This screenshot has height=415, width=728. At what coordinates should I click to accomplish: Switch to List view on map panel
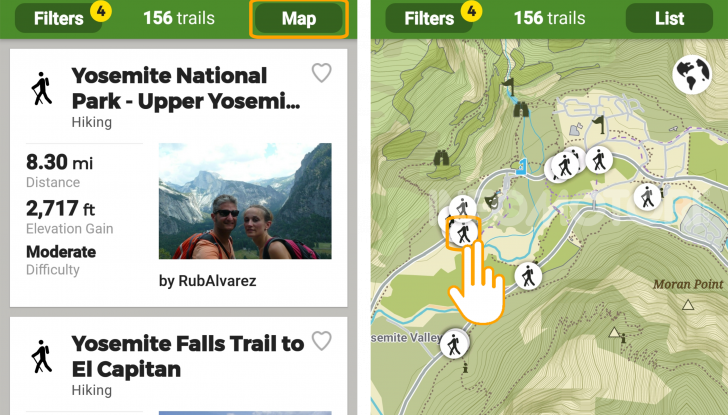pyautogui.click(x=669, y=19)
